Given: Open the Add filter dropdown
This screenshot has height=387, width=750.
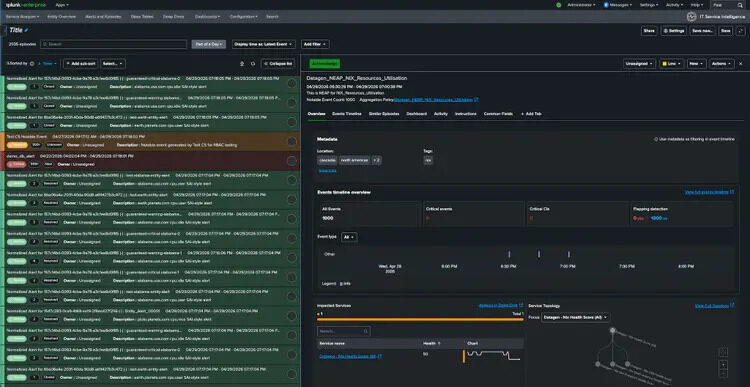Looking at the screenshot, I should (315, 44).
